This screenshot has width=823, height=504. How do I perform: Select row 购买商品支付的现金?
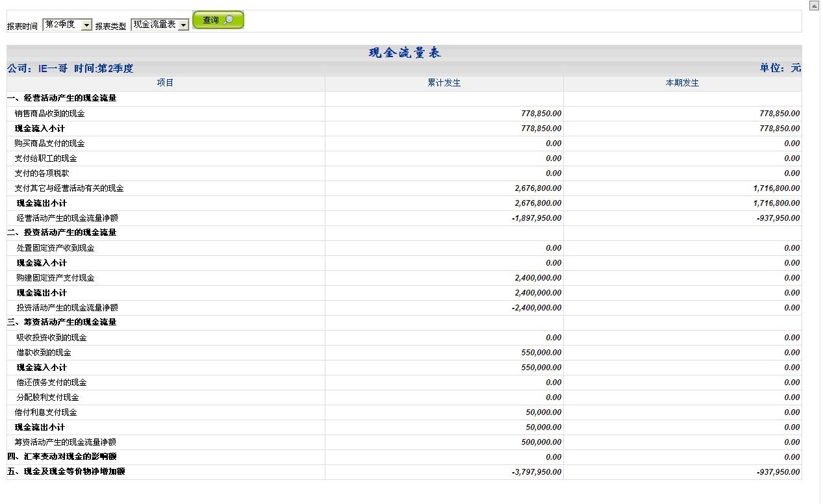(x=404, y=144)
